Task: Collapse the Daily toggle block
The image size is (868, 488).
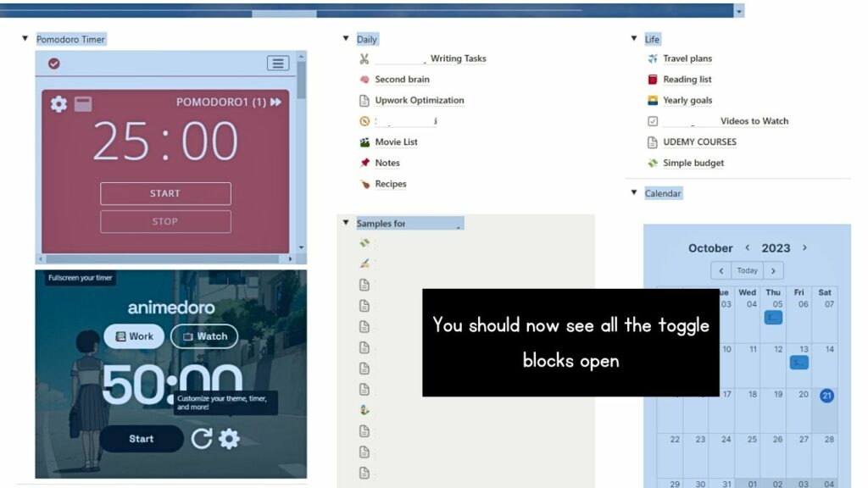Action: [345, 38]
